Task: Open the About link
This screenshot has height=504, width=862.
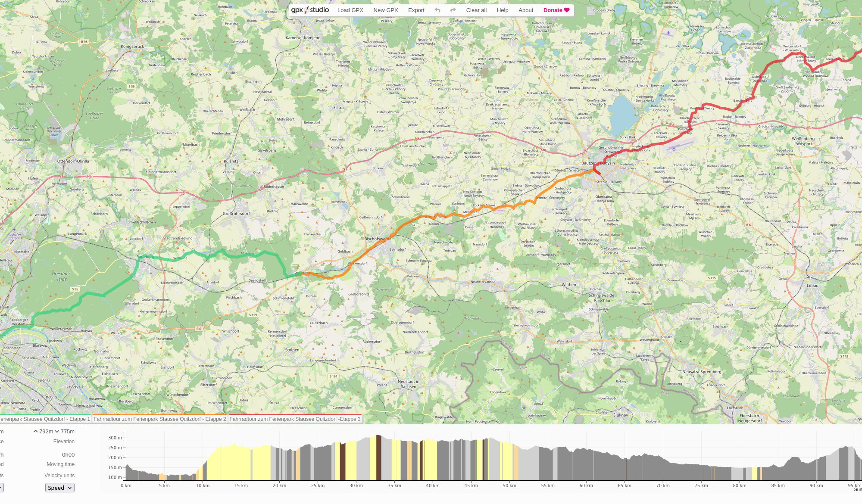Action: [525, 10]
